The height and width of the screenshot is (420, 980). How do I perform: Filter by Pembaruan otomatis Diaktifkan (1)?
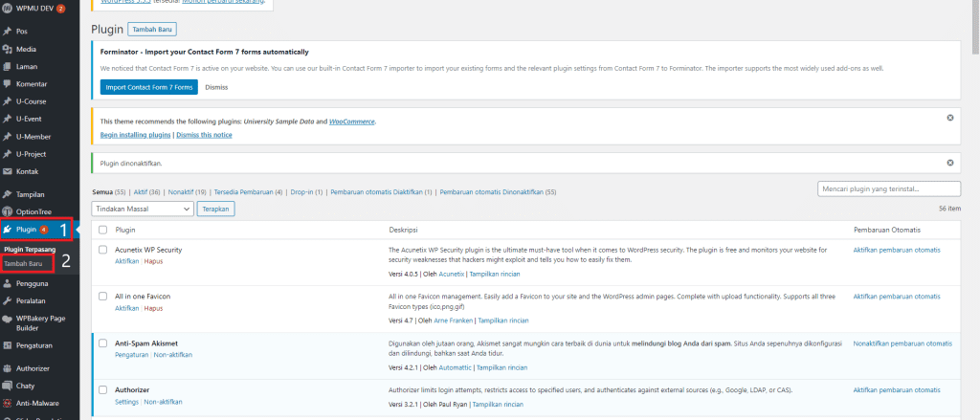[381, 192]
